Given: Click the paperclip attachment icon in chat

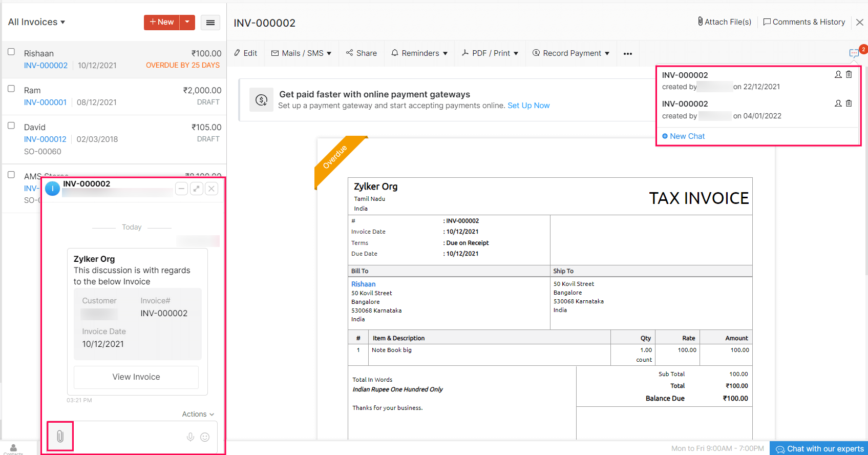Looking at the screenshot, I should click(60, 437).
